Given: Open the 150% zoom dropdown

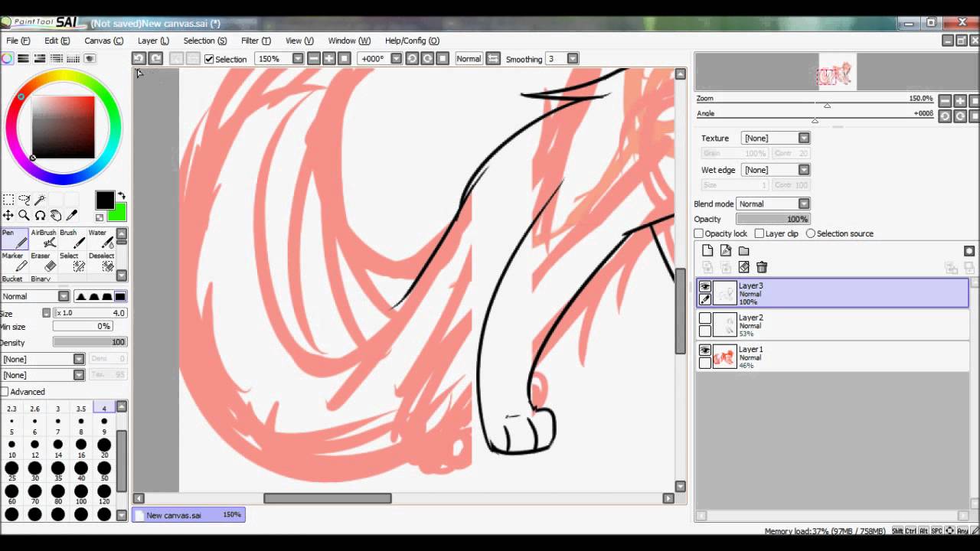Looking at the screenshot, I should click(298, 58).
